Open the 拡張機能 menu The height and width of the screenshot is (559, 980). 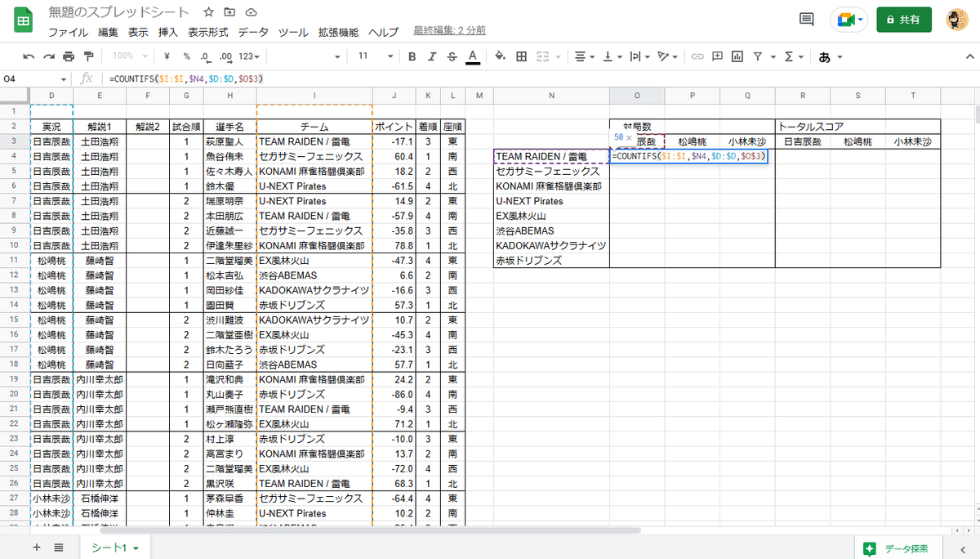tap(338, 33)
